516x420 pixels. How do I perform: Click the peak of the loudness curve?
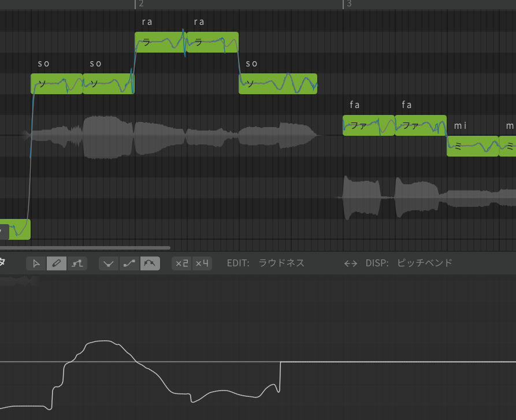point(104,341)
